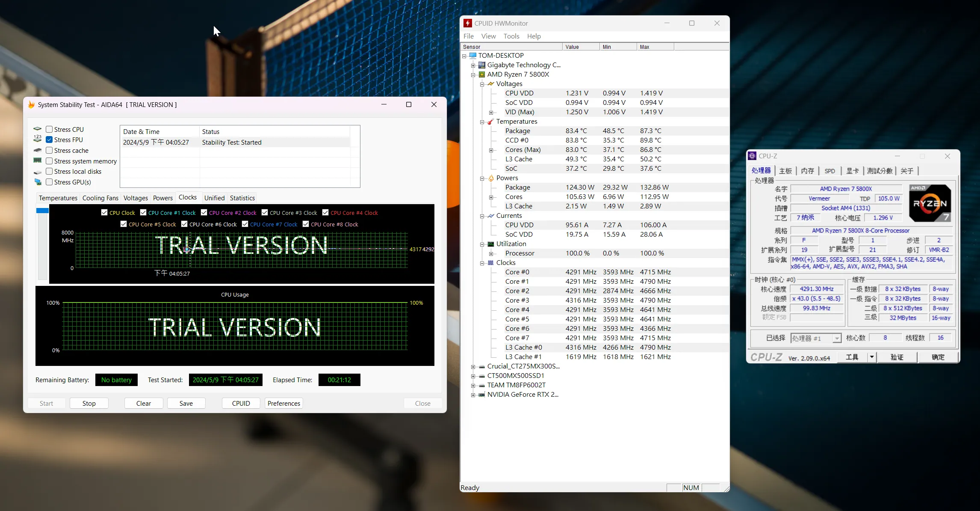Click the Clocks icon in HWMonitor tree
The width and height of the screenshot is (980, 511).
[x=491, y=263]
